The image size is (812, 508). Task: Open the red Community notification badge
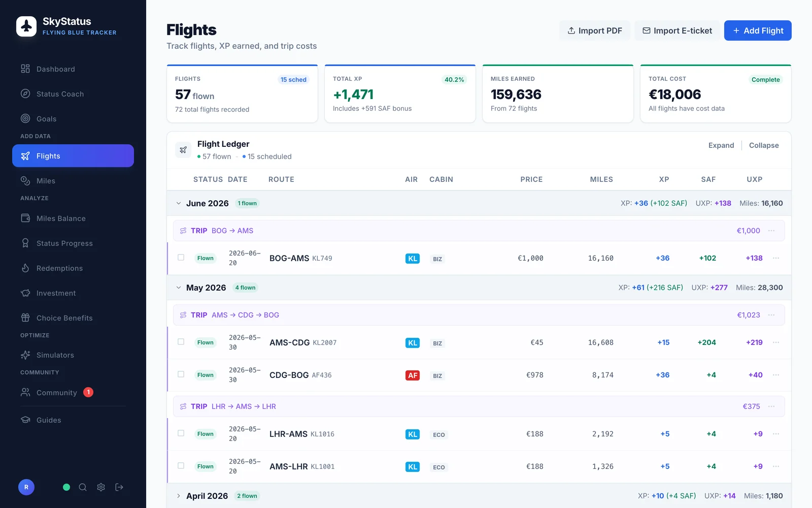pyautogui.click(x=88, y=392)
